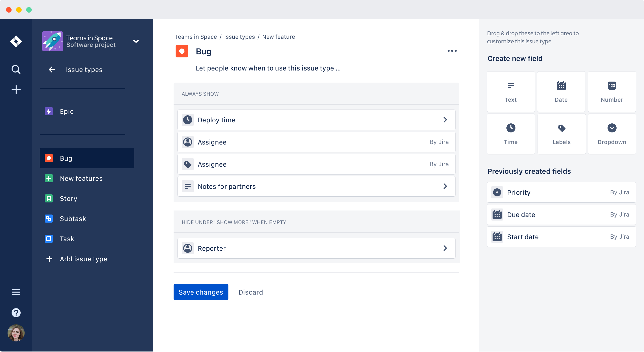The image size is (644, 352).
Task: Expand the Deploy time field settings
Action: [x=445, y=120]
